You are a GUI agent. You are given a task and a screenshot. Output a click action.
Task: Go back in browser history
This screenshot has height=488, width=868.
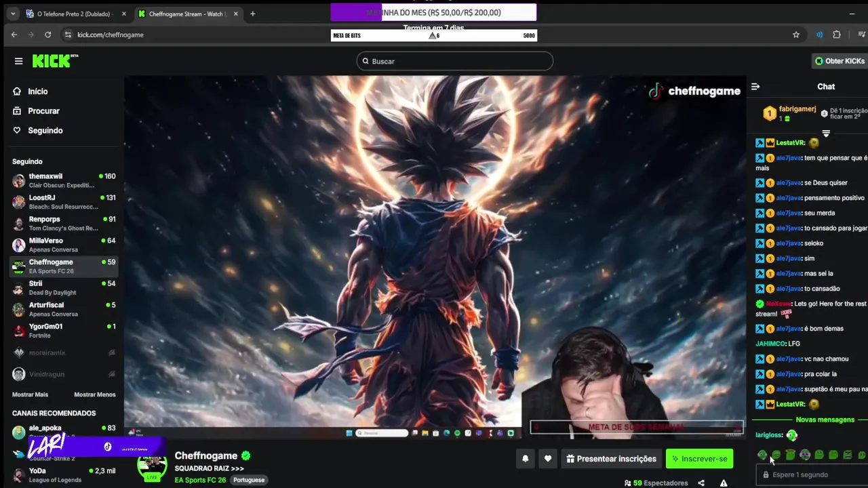point(14,35)
